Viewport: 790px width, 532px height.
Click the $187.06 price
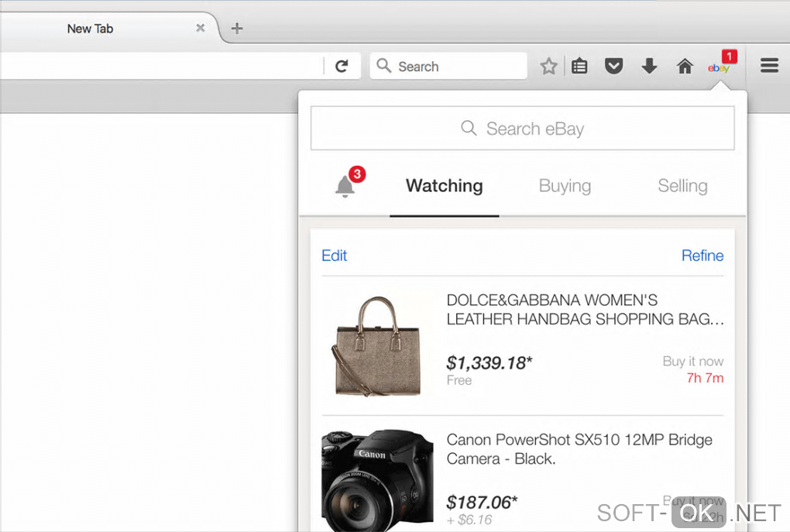pos(482,503)
